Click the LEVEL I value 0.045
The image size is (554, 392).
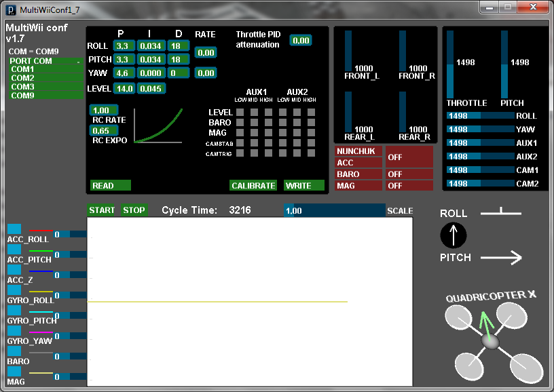[151, 89]
